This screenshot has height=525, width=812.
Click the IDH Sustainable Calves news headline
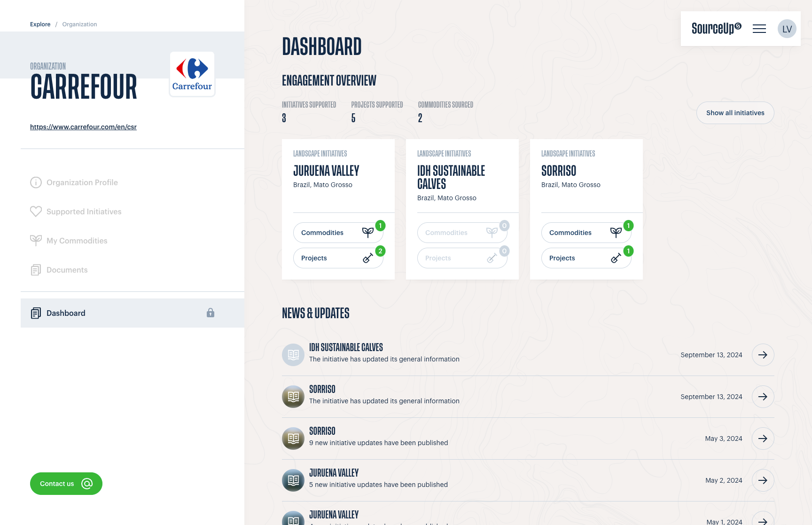346,347
